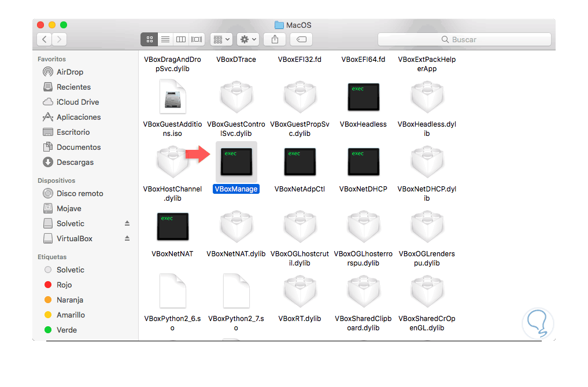This screenshot has width=588, height=387.
Task: Click the VBoxDTrace file name
Action: (x=236, y=60)
